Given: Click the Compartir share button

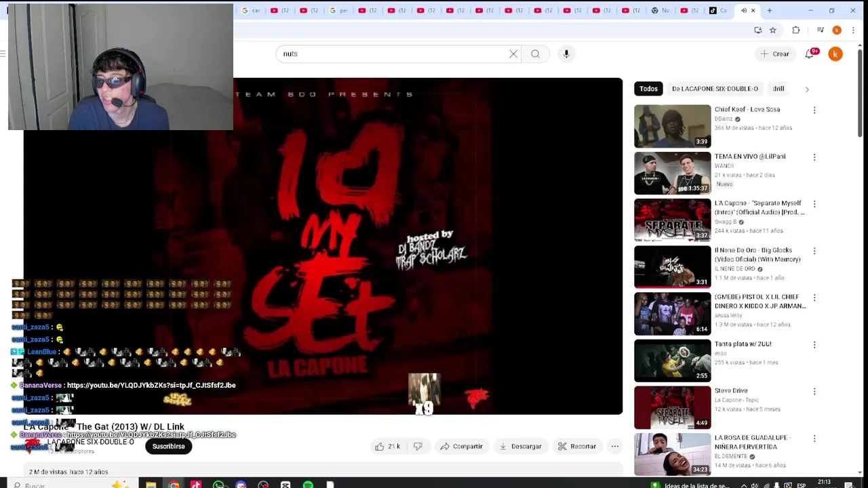Looking at the screenshot, I should pos(461,447).
